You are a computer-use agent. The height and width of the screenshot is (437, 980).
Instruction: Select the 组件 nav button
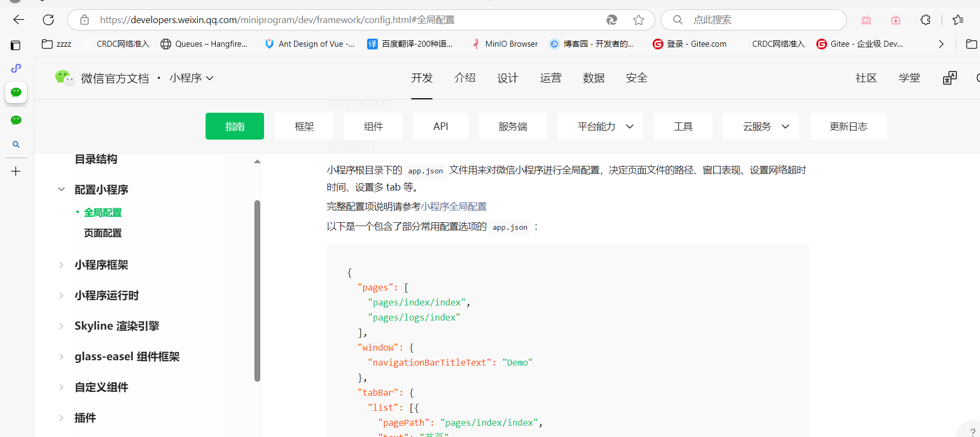click(373, 126)
